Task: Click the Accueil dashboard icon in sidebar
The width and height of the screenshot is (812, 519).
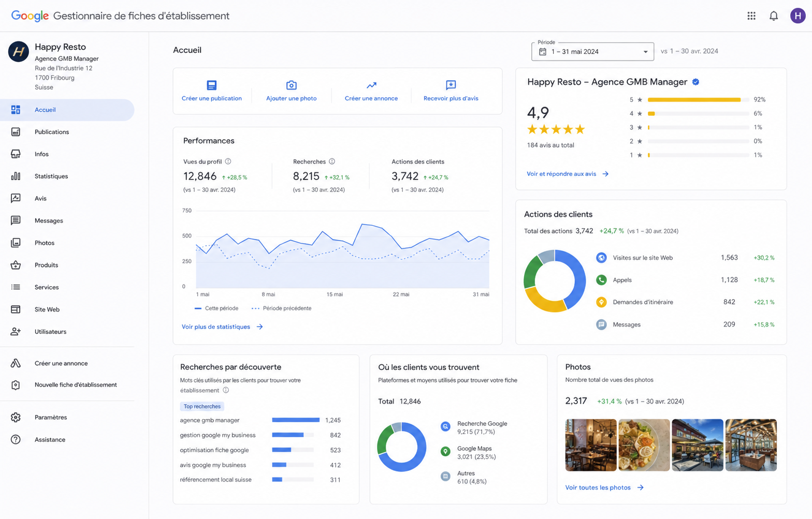Action: coord(16,110)
